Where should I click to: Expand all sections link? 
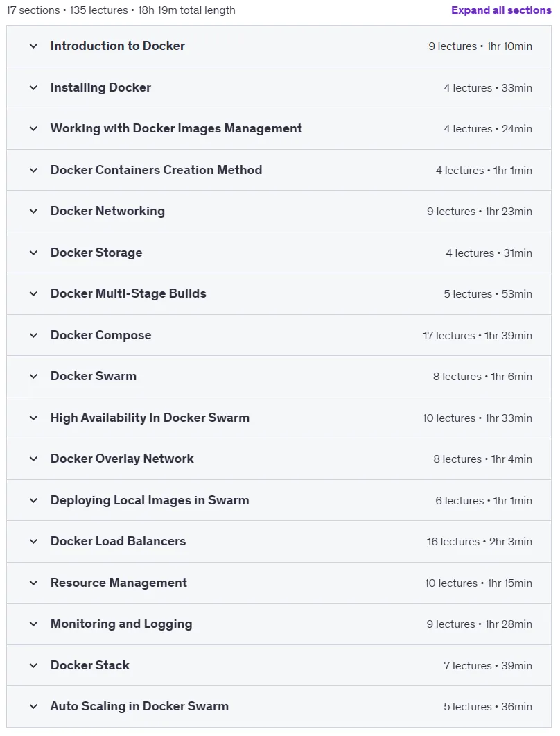501,10
